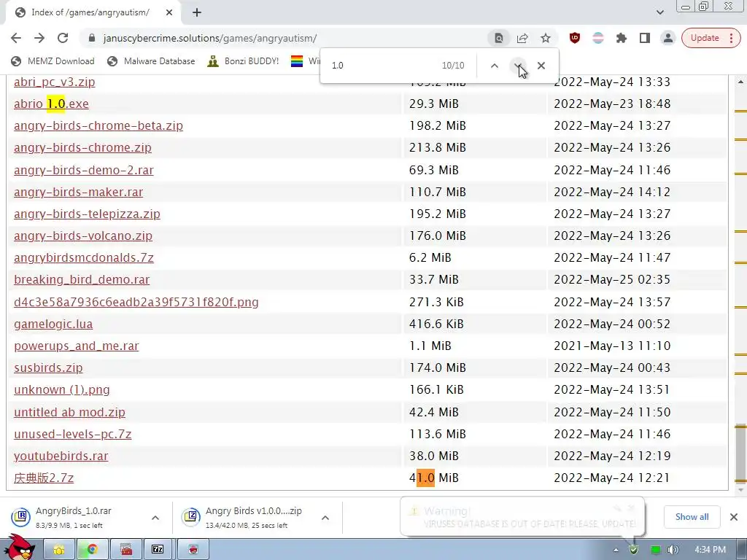Open the tab search chevron
This screenshot has height=560, width=747.
(659, 12)
